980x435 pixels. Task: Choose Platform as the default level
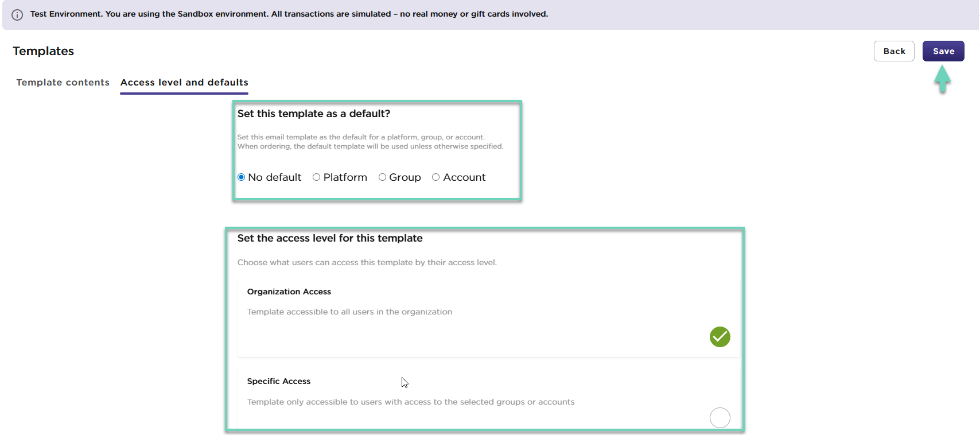coord(317,177)
